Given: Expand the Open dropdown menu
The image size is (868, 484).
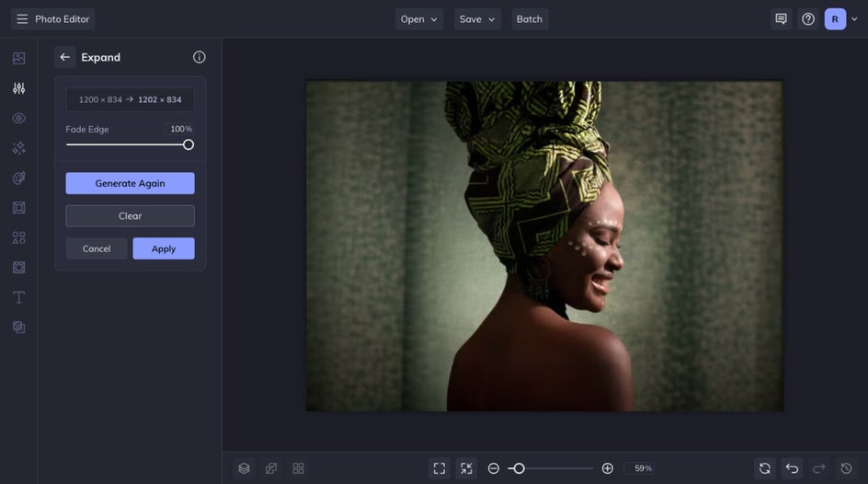Looking at the screenshot, I should tap(419, 19).
